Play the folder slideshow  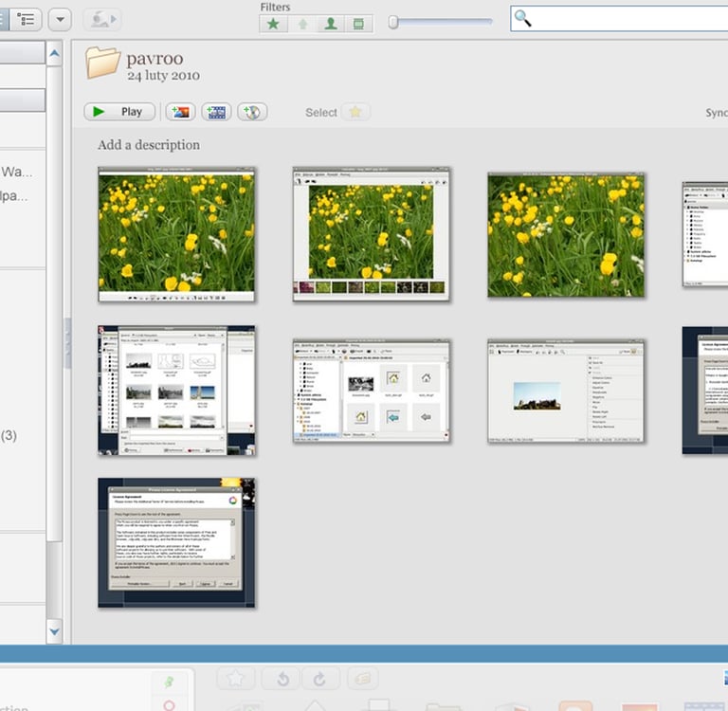coord(119,112)
